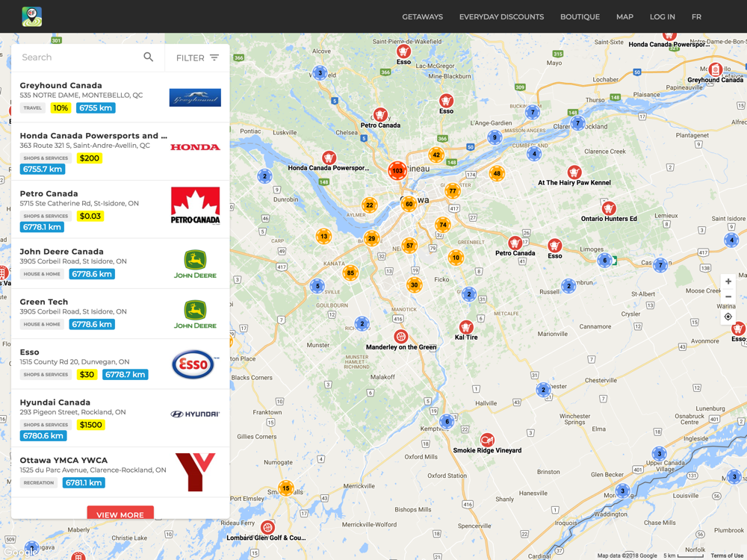Open Terms of Use link

(728, 556)
